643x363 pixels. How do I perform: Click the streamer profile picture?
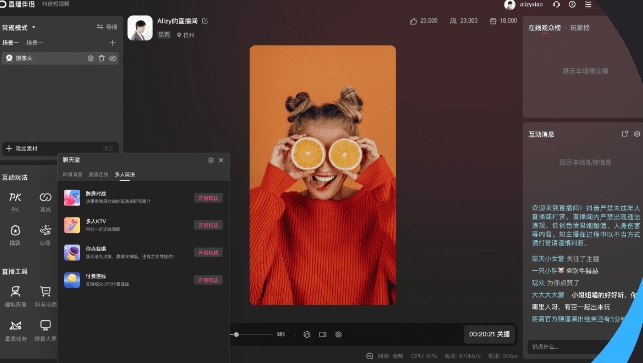140,28
